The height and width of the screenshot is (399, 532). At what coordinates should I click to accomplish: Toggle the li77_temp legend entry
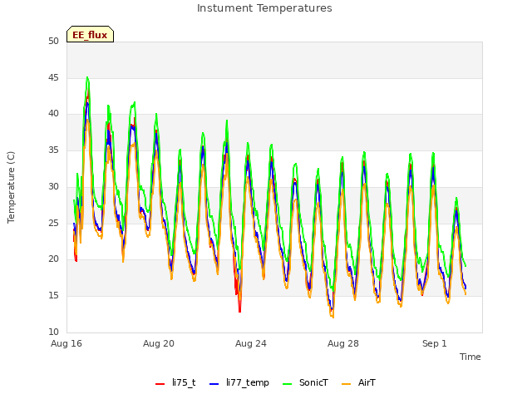click(239, 382)
